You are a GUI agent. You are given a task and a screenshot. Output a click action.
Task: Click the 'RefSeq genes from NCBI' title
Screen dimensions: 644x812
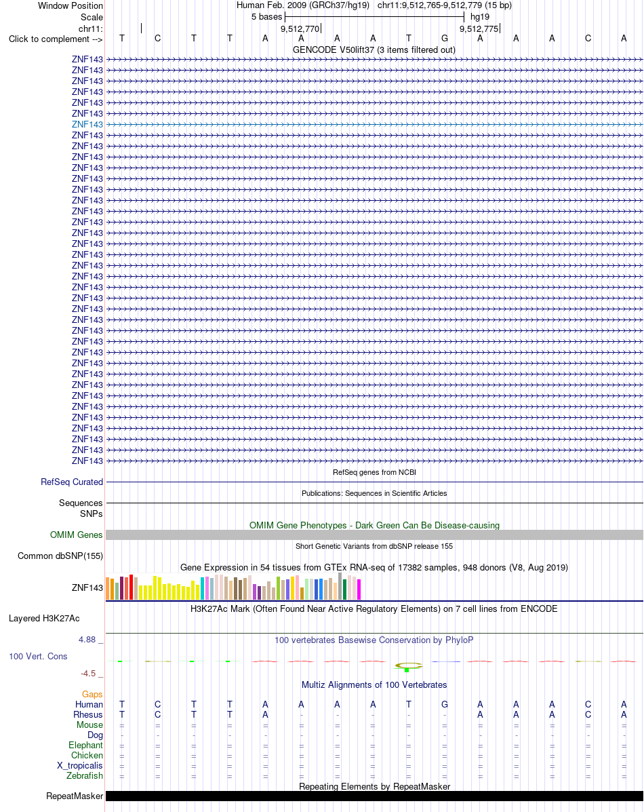point(374,472)
